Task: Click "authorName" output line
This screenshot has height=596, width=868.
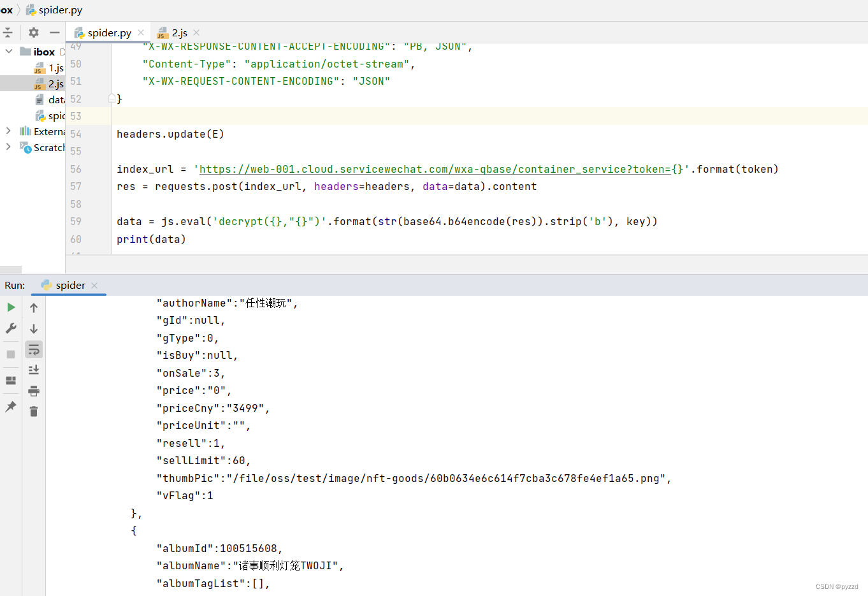Action: [x=227, y=303]
